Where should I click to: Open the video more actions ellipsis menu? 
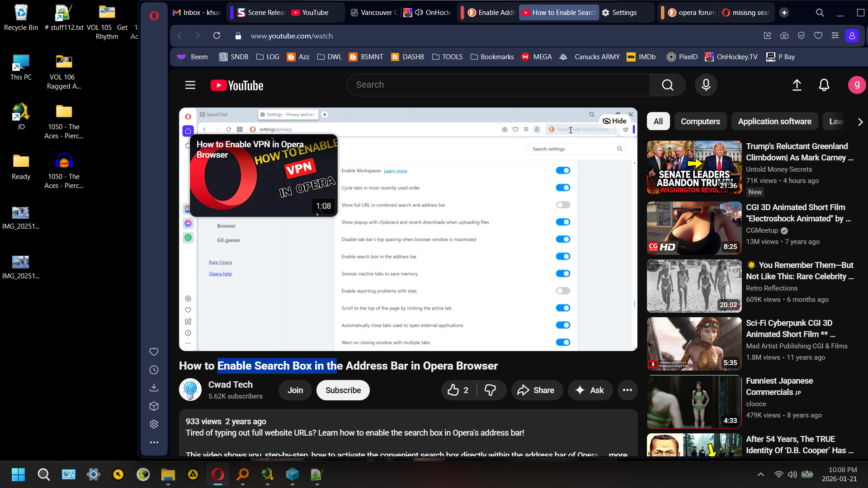(x=627, y=390)
